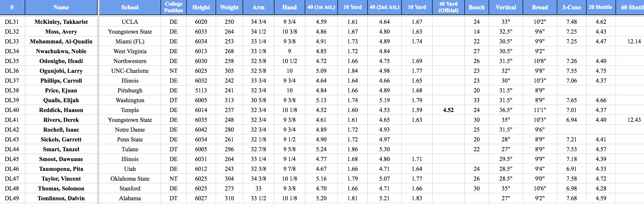Select the 3-Cone column header
The height and width of the screenshot is (204, 644).
tap(571, 7)
